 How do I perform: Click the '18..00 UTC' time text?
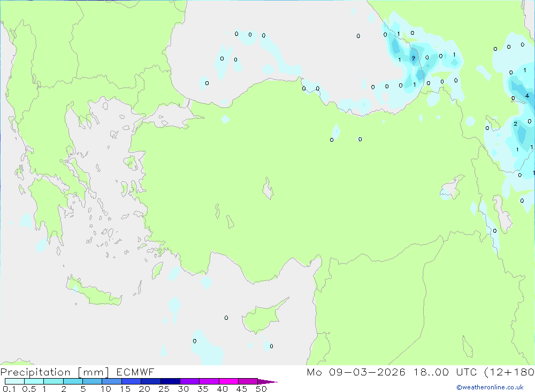click(x=445, y=372)
